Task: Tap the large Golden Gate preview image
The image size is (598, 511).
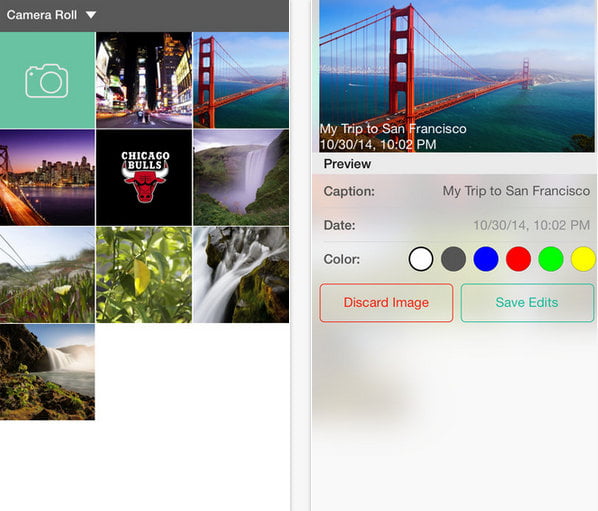Action: click(457, 76)
